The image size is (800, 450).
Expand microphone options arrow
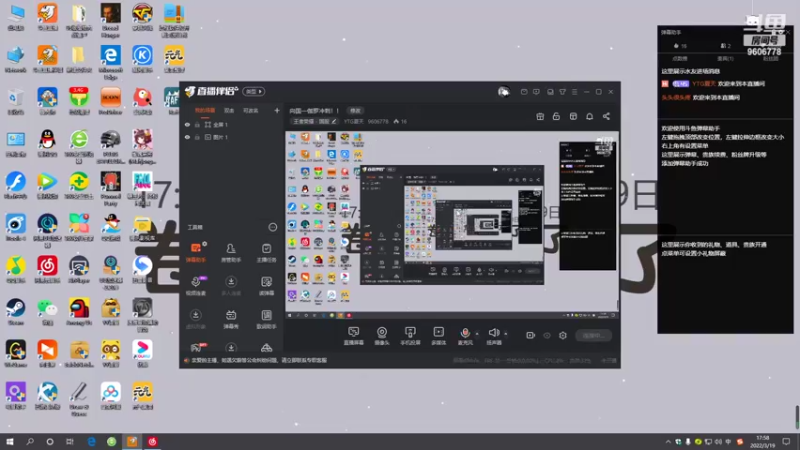pos(477,334)
